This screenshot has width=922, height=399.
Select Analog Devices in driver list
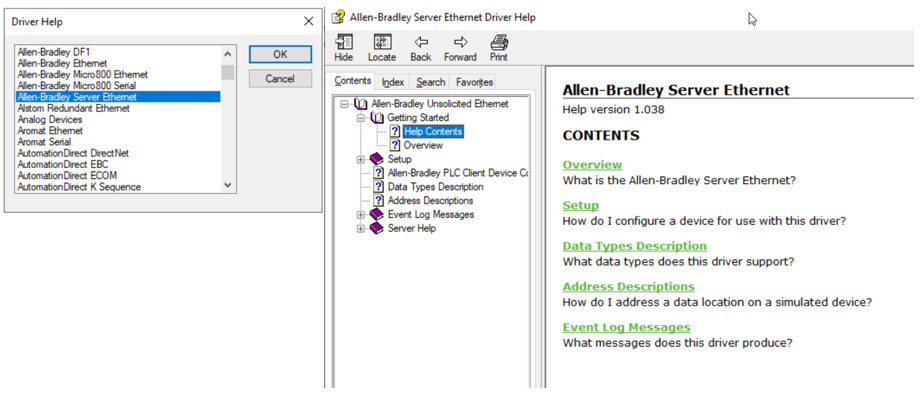118,119
